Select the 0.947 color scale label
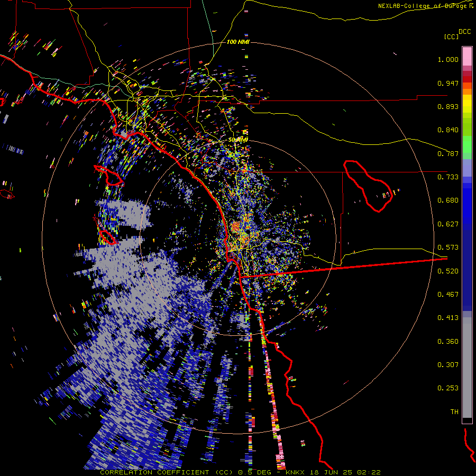 click(x=448, y=83)
